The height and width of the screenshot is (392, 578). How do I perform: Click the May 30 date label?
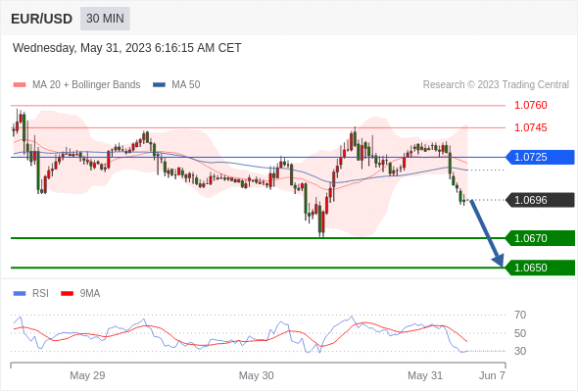257,375
